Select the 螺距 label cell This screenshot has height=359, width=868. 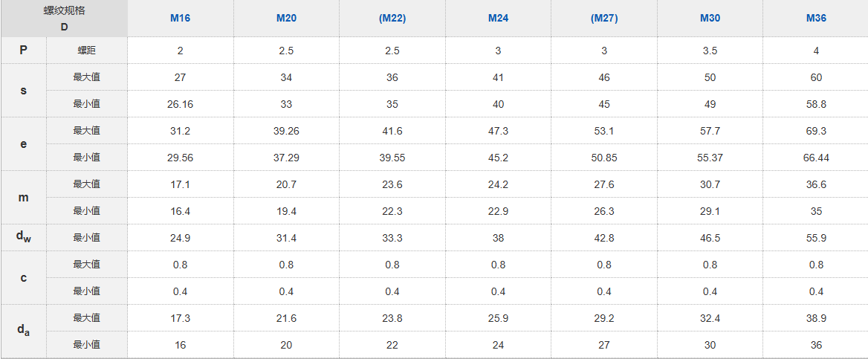coord(87,51)
